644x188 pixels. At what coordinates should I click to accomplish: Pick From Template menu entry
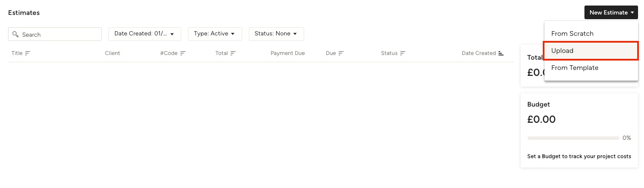point(591,68)
